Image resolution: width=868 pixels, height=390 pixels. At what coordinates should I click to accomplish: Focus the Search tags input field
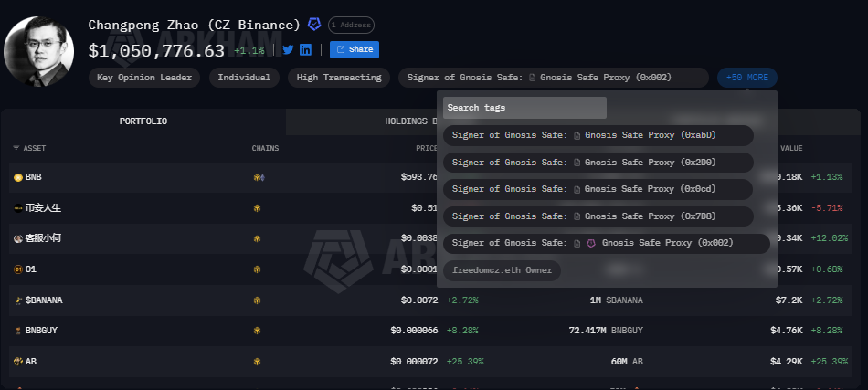coord(524,108)
